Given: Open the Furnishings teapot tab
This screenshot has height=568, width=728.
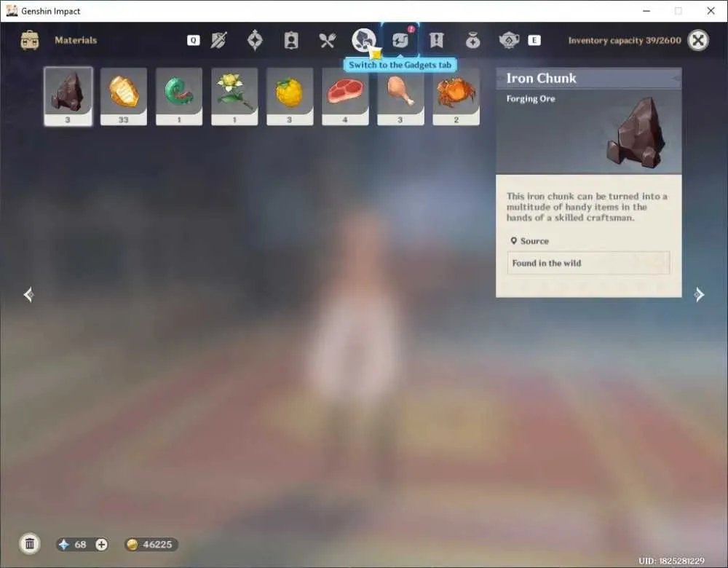Looking at the screenshot, I should coord(509,40).
